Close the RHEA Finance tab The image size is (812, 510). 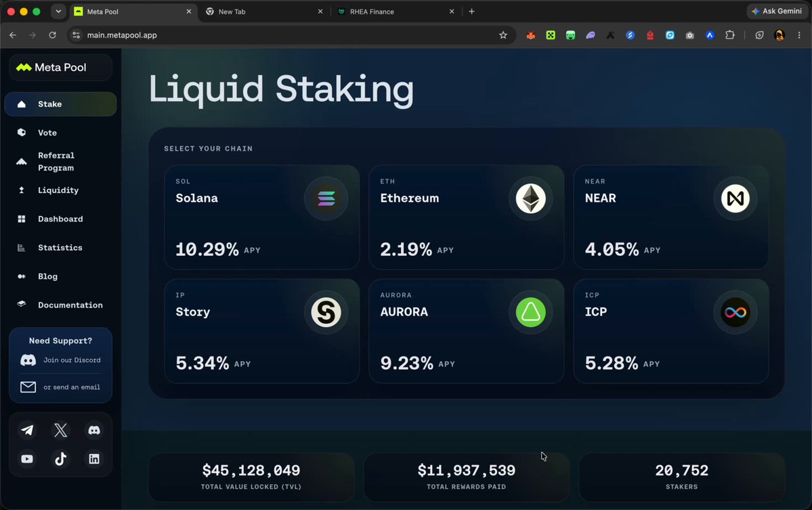pyautogui.click(x=452, y=12)
